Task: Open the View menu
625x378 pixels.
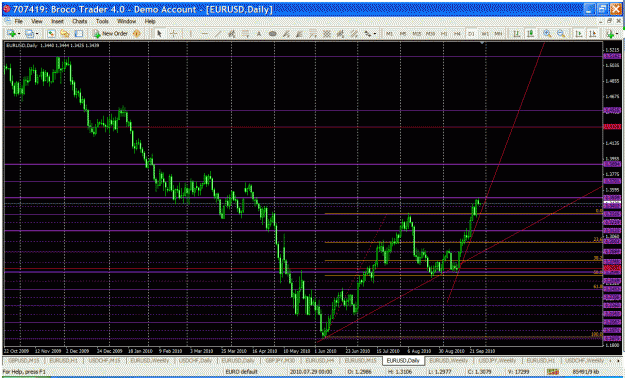Action: point(37,22)
